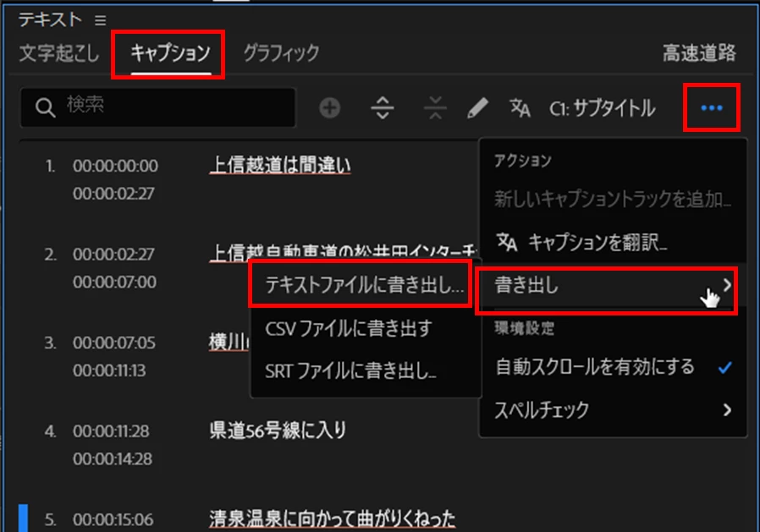Click in timecode 00:00:07:05 of caption 3
This screenshot has width=760, height=532.
[x=114, y=343]
